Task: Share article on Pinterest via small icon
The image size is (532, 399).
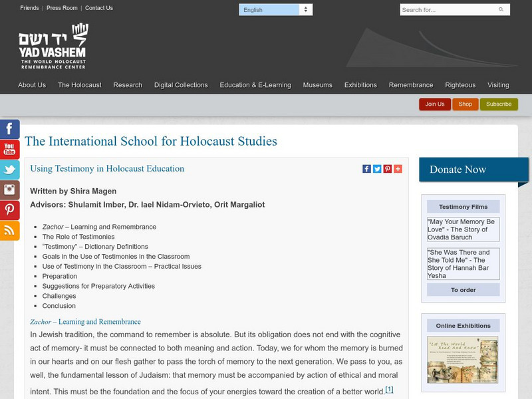Action: pyautogui.click(x=388, y=169)
